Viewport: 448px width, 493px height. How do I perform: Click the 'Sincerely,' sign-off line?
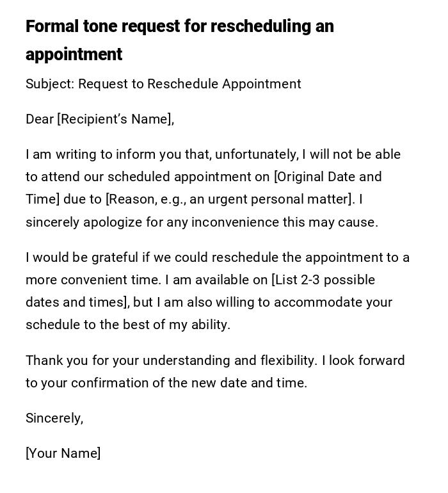coord(54,418)
